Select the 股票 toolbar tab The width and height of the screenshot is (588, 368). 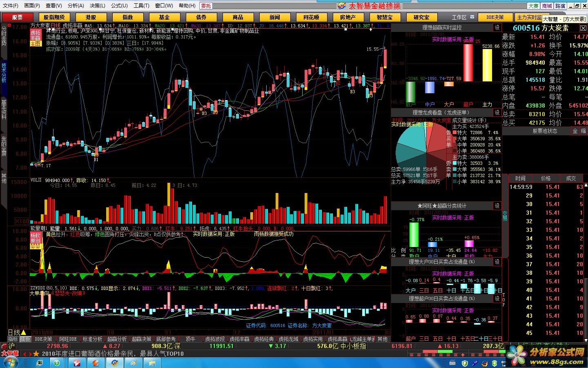point(17,17)
